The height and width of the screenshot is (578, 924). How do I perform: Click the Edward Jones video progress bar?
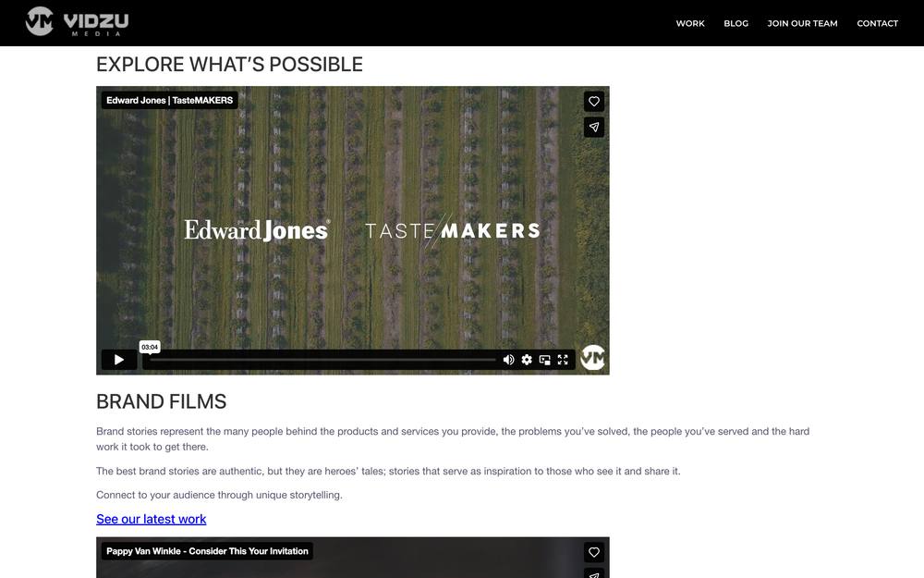pyautogui.click(x=322, y=360)
